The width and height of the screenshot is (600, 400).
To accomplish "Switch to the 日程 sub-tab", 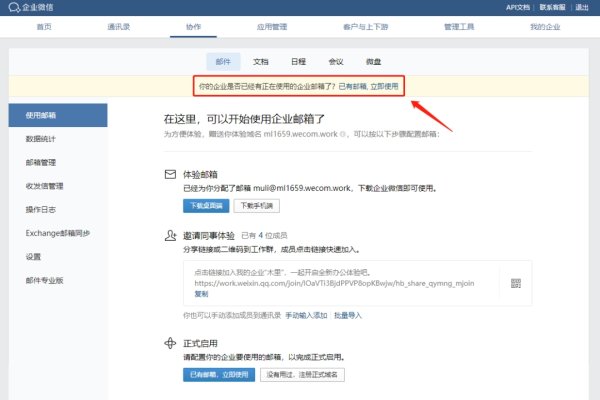I will (x=298, y=62).
